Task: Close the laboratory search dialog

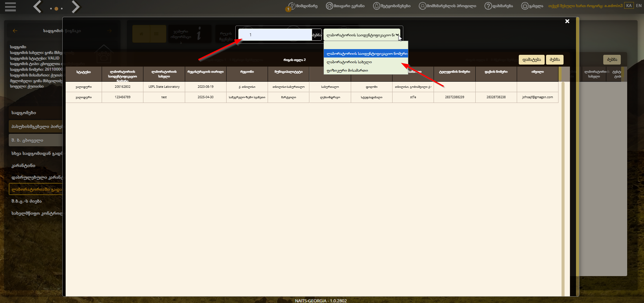Action: [567, 21]
